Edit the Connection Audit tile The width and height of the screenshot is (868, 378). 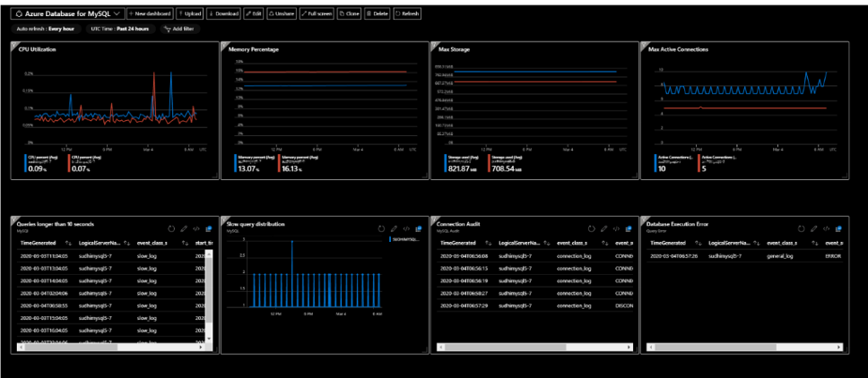(604, 228)
